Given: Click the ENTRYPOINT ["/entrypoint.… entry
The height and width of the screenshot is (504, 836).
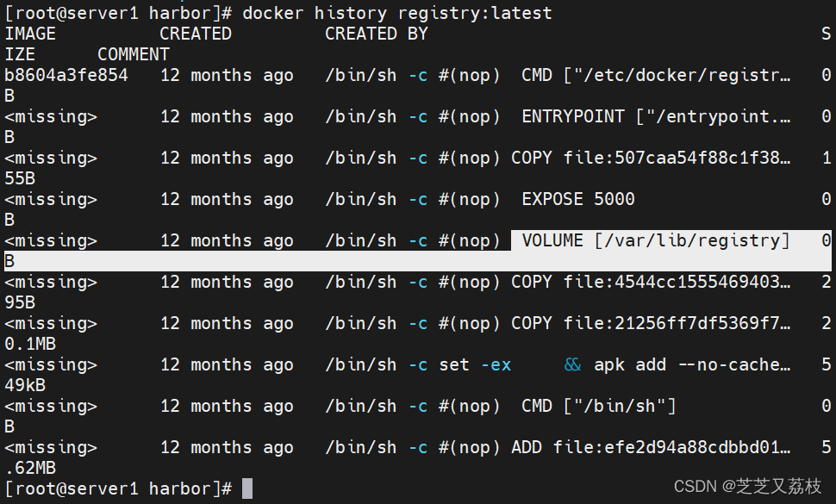Looking at the screenshot, I should pyautogui.click(x=656, y=116).
